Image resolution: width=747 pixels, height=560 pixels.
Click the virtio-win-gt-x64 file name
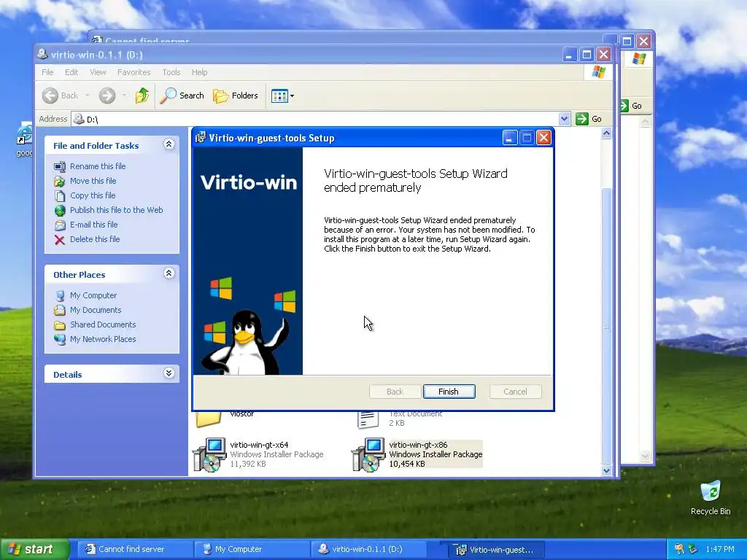point(259,445)
